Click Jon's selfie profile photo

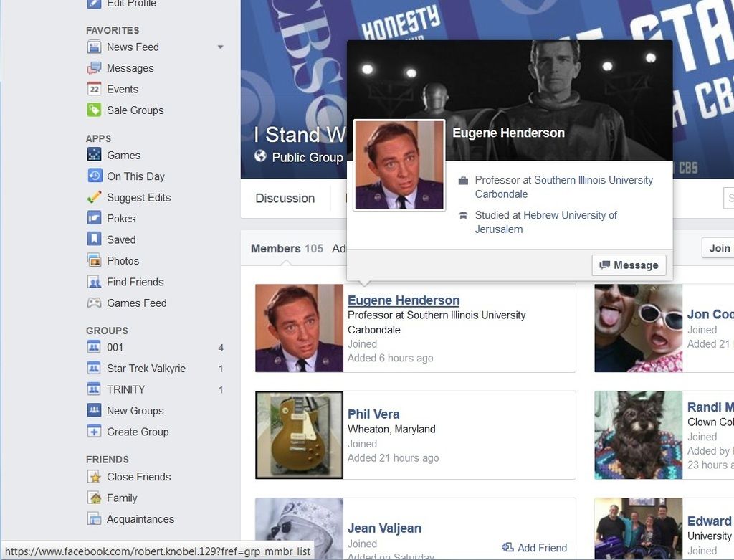(639, 328)
